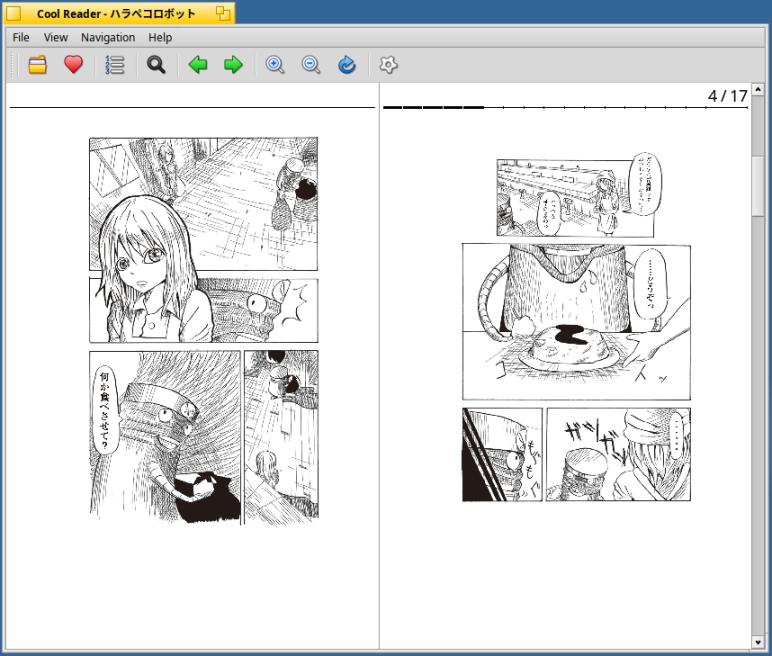Go back with the green left arrow
This screenshot has width=772, height=656.
tap(198, 65)
